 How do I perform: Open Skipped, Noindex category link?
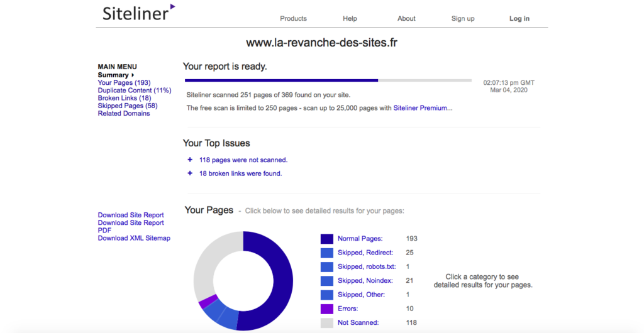tap(365, 280)
